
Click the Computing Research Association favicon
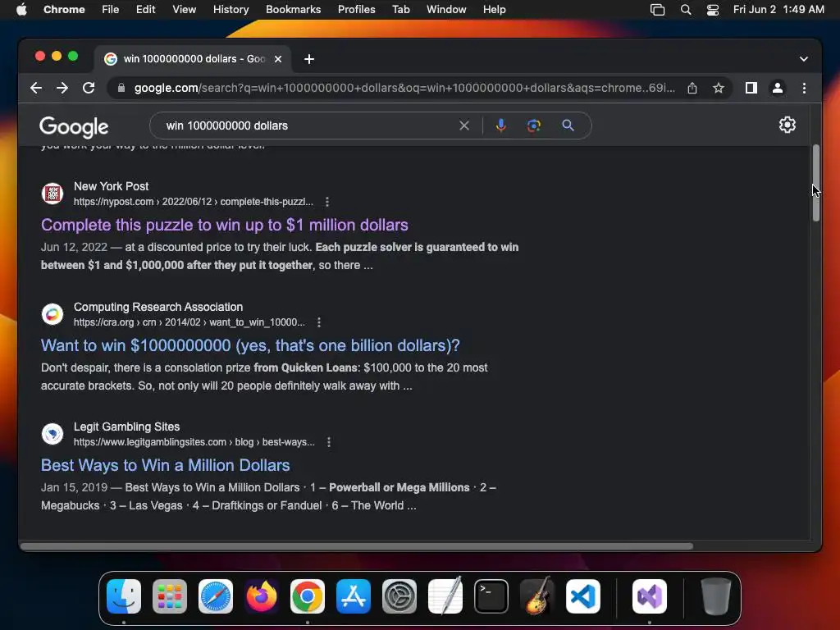[52, 314]
